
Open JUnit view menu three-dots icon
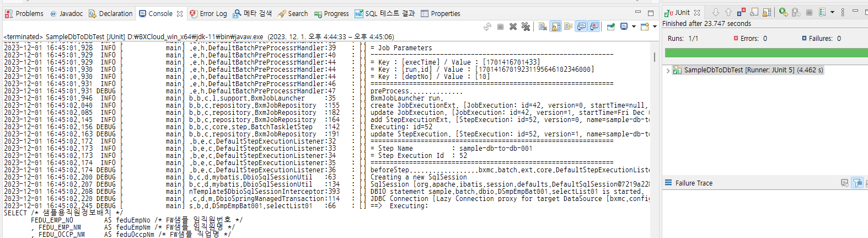pos(843,12)
